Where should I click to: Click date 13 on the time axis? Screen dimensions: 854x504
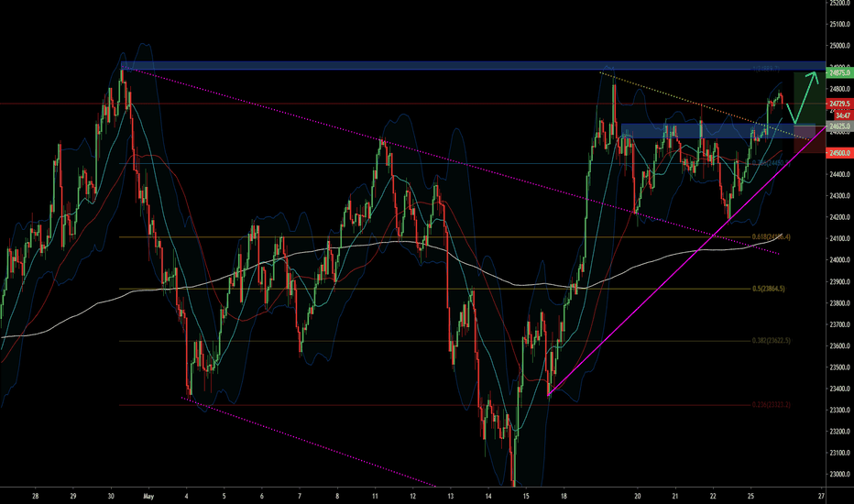451,497
